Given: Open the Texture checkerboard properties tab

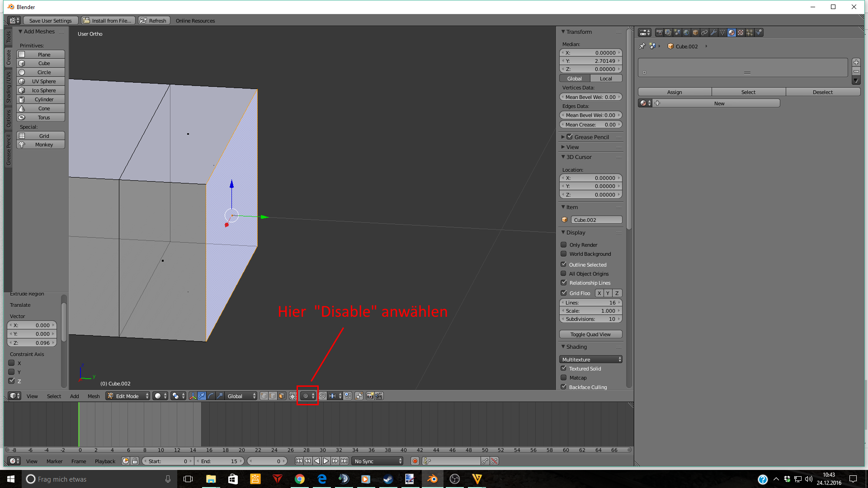Looking at the screenshot, I should (741, 33).
